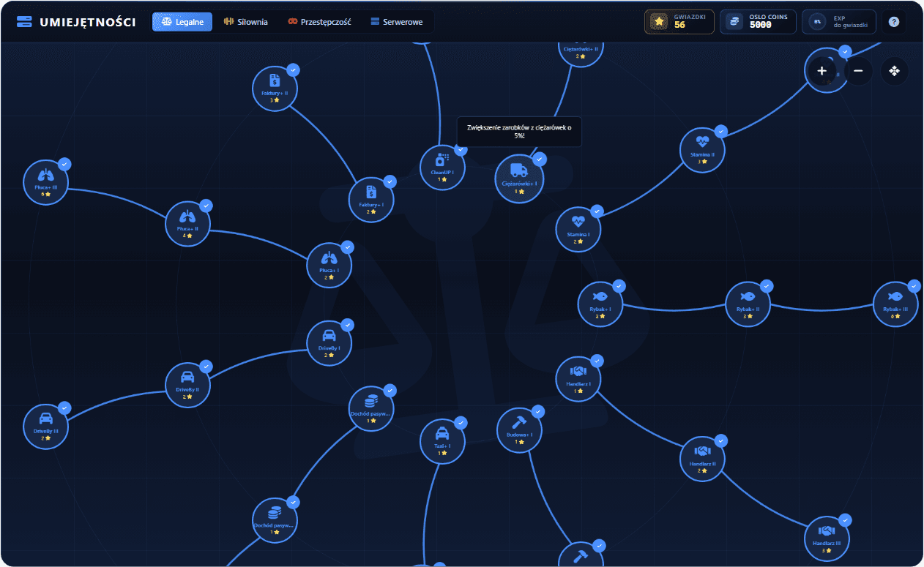924x567 pixels.
Task: Click the Zwiększenie zarobków z ciężarówek tooltip
Action: point(519,132)
